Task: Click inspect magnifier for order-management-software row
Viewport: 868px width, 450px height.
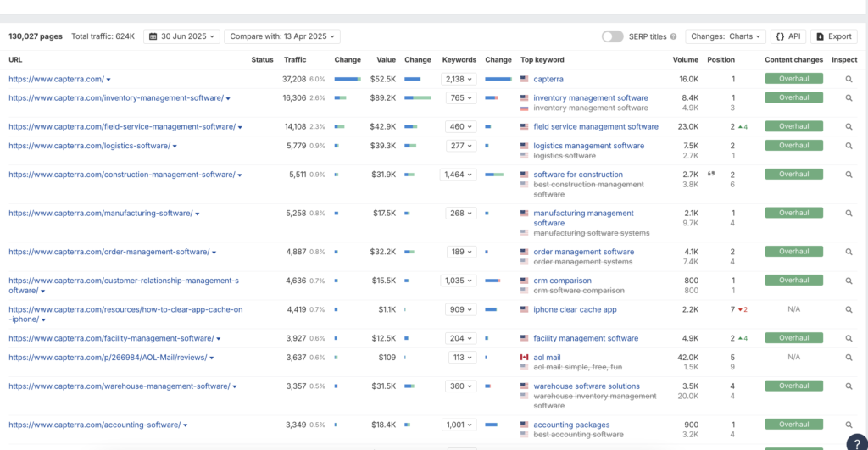Action: point(849,252)
